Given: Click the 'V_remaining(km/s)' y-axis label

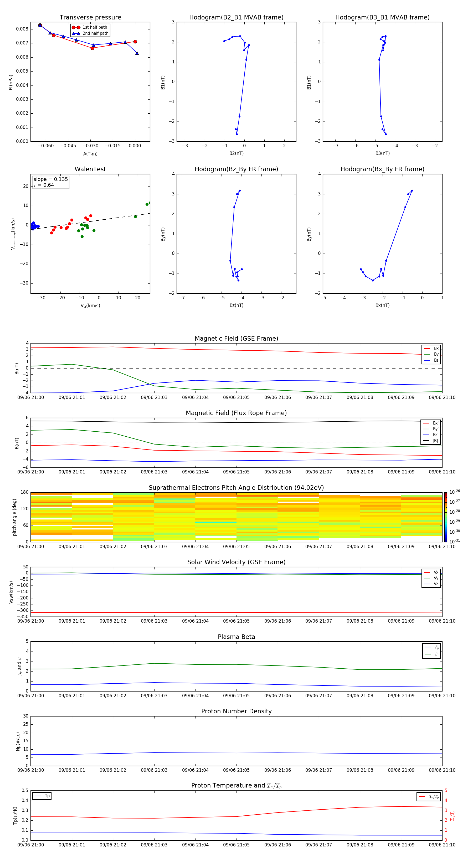Looking at the screenshot, I should click(13, 234).
